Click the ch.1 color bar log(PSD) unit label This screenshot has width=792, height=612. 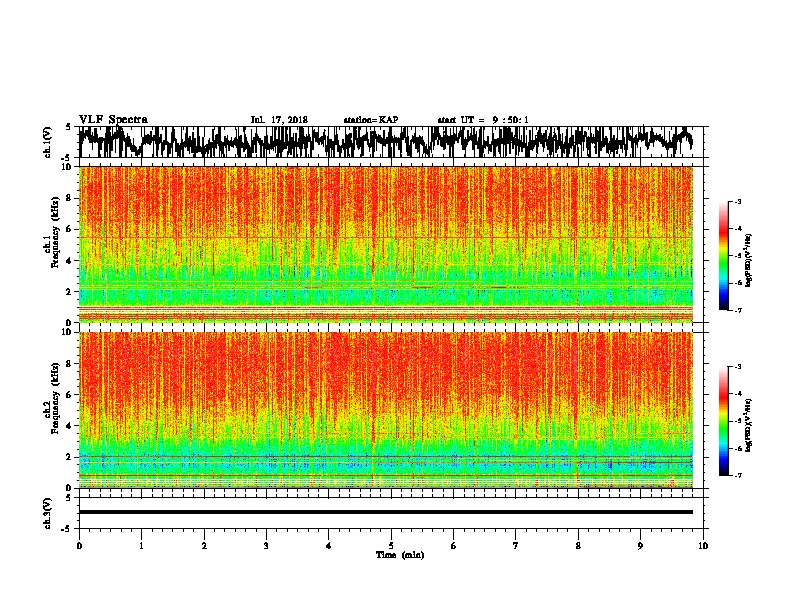pos(749,261)
